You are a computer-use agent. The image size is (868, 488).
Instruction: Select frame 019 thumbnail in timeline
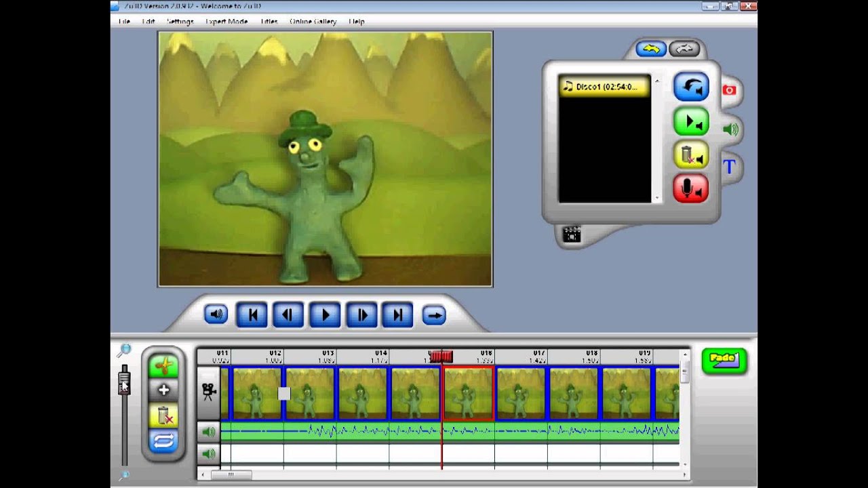(627, 393)
